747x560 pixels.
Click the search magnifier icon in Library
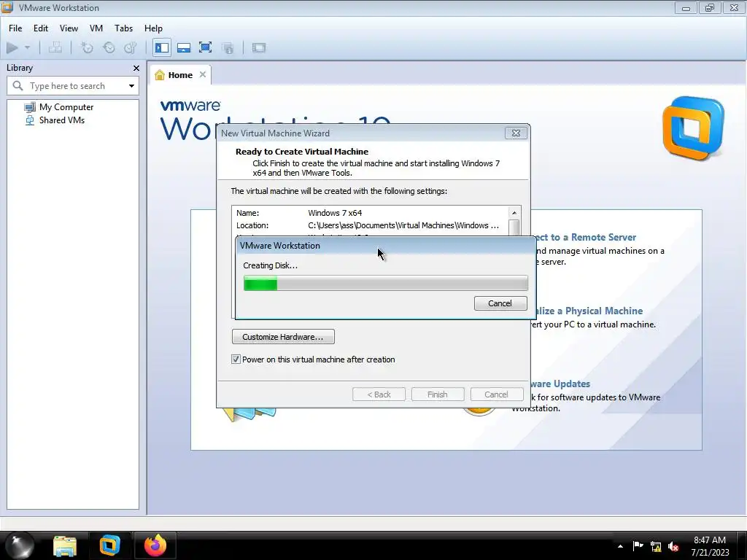(18, 86)
